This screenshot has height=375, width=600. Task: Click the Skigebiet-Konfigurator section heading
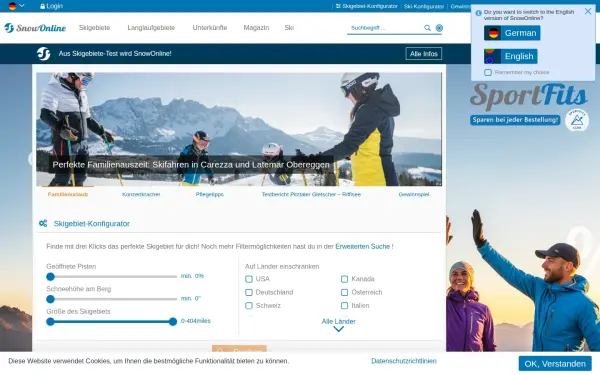(x=91, y=223)
